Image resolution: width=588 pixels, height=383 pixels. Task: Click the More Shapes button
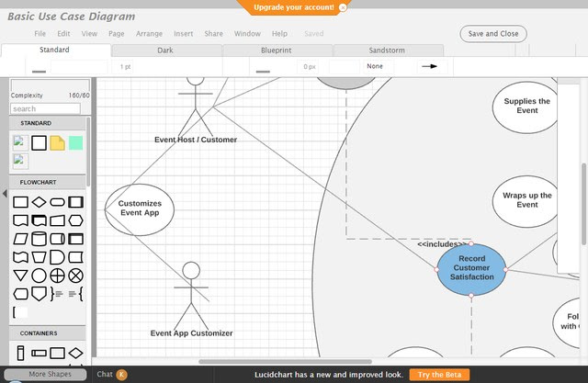(x=45, y=375)
